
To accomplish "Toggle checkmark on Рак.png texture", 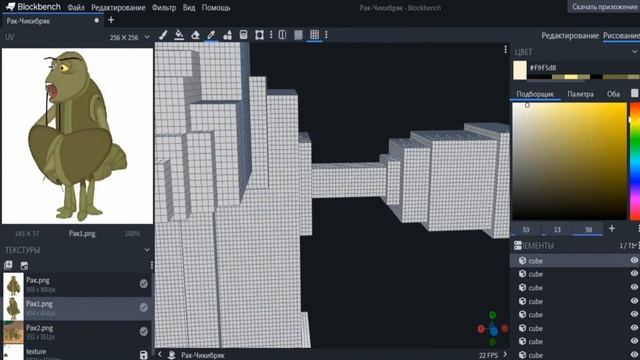I will [144, 284].
